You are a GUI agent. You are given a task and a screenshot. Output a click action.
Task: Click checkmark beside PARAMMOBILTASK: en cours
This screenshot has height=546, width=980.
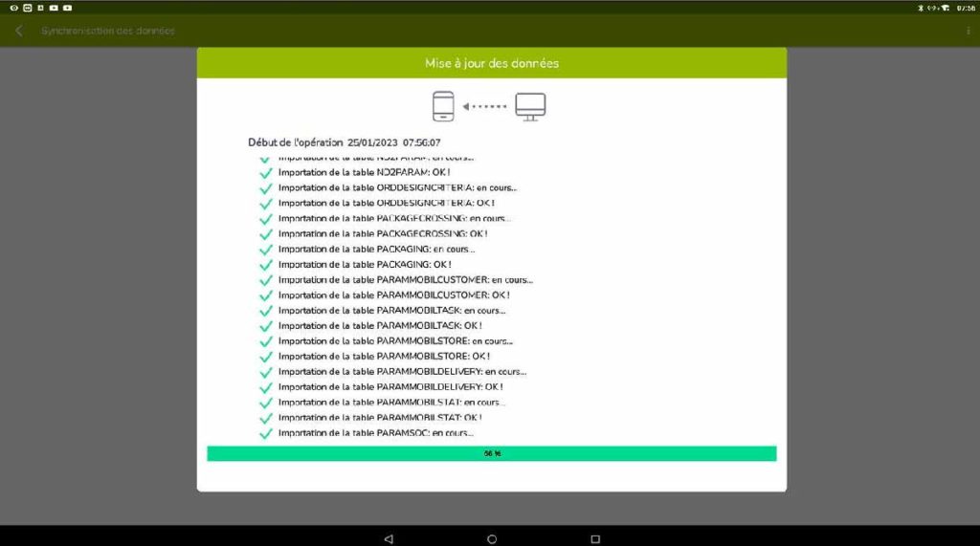pos(266,311)
